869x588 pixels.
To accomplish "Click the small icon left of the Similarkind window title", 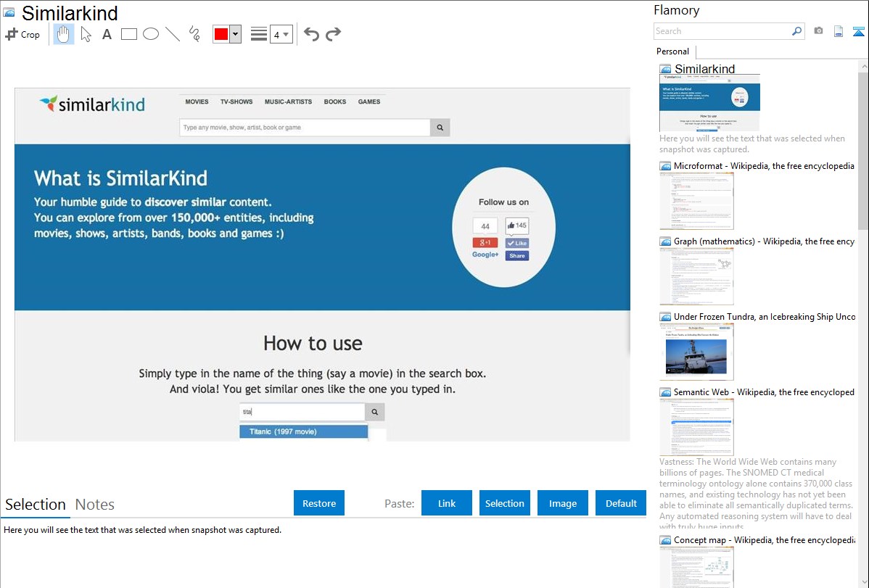I will click(x=9, y=12).
